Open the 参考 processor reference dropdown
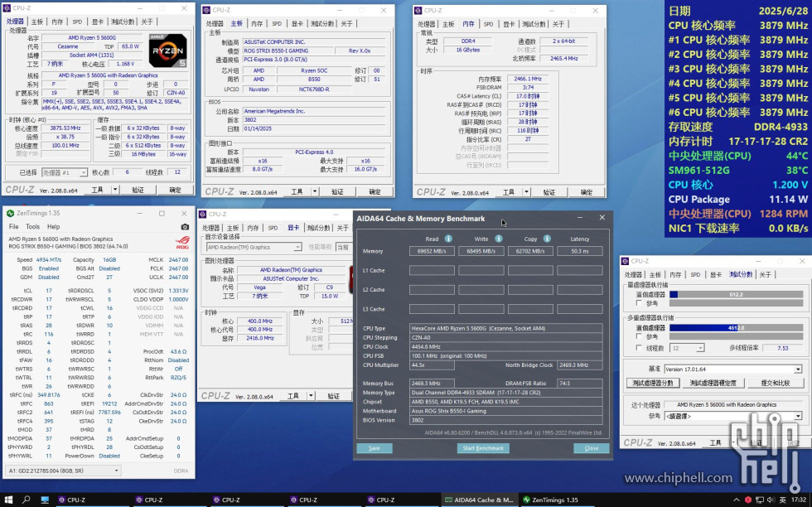Viewport: 812px width, 507px height. click(x=732, y=416)
